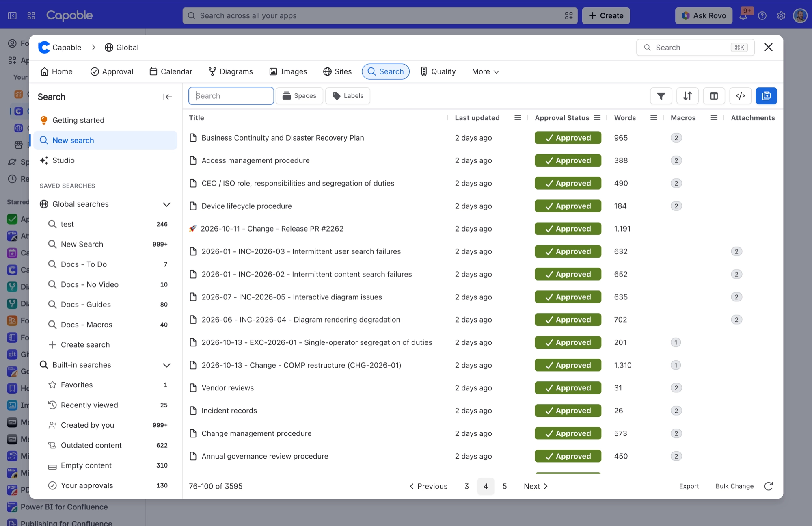The image size is (812, 526).
Task: Click the global search bar
Action: 380,16
